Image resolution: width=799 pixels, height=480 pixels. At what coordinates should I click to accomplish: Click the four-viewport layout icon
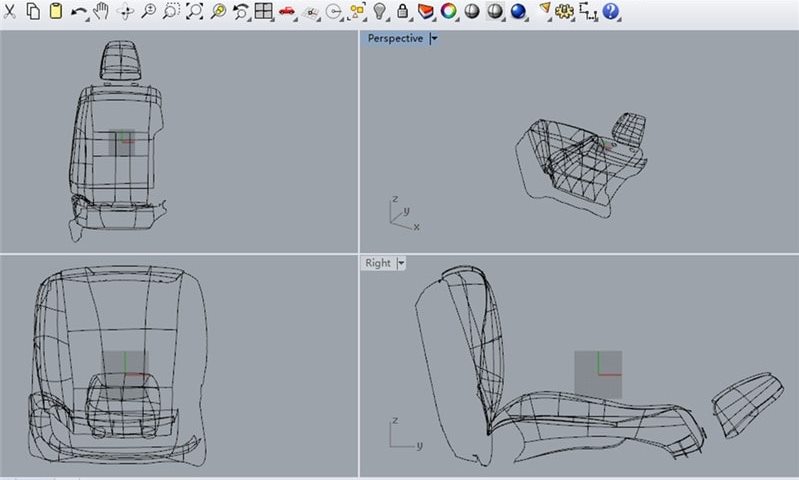263,11
